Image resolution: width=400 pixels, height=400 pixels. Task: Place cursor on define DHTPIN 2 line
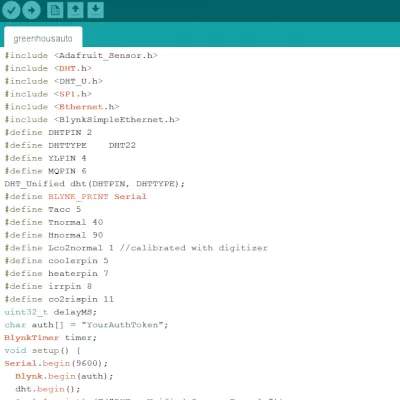coord(48,132)
